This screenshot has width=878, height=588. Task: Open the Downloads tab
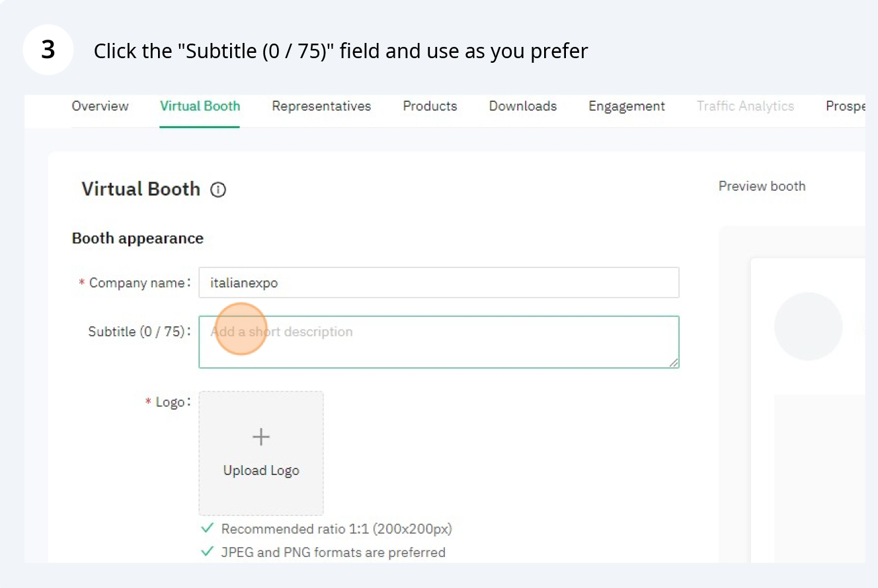(x=522, y=106)
